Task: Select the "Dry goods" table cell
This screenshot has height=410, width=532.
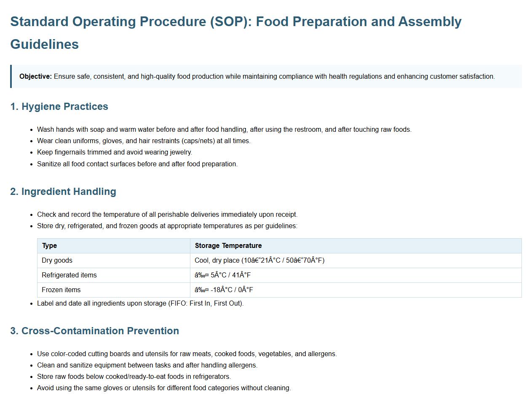Action: (x=57, y=261)
